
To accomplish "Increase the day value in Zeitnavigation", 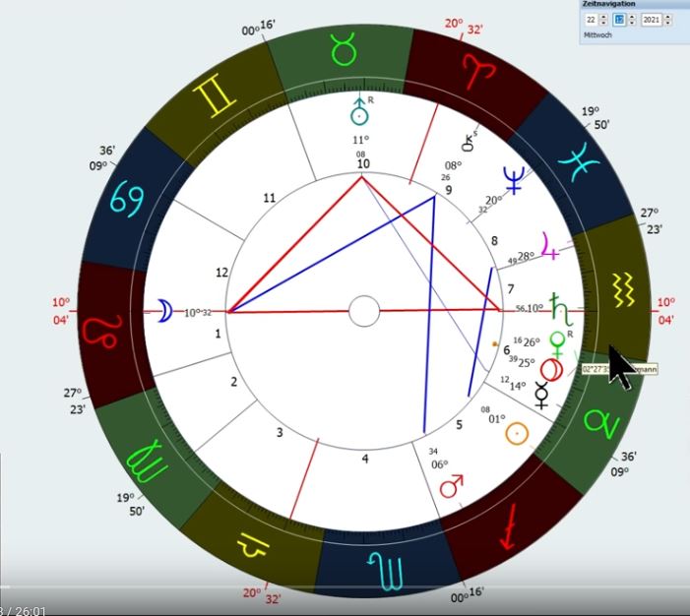I will click(603, 17).
